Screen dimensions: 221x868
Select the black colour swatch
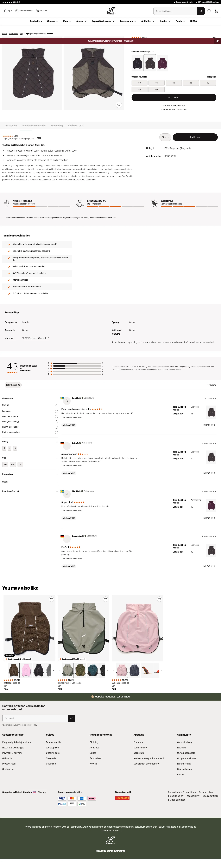[x=137, y=63]
